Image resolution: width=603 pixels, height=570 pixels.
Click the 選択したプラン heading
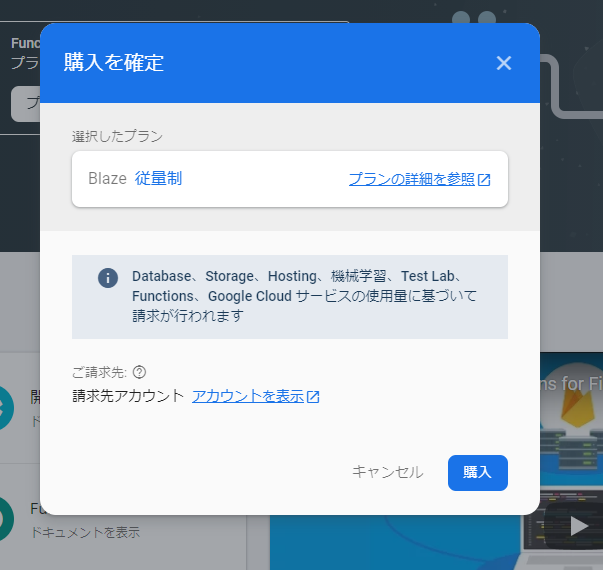[x=117, y=135]
